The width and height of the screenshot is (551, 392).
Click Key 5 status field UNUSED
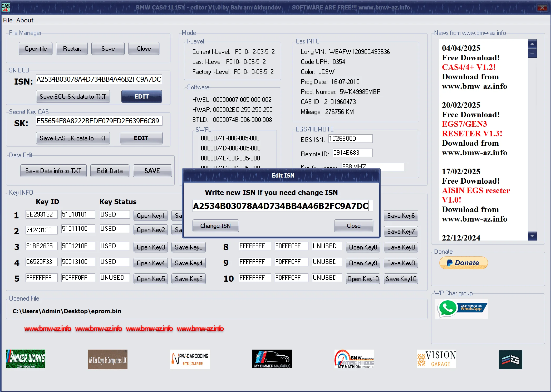point(115,278)
